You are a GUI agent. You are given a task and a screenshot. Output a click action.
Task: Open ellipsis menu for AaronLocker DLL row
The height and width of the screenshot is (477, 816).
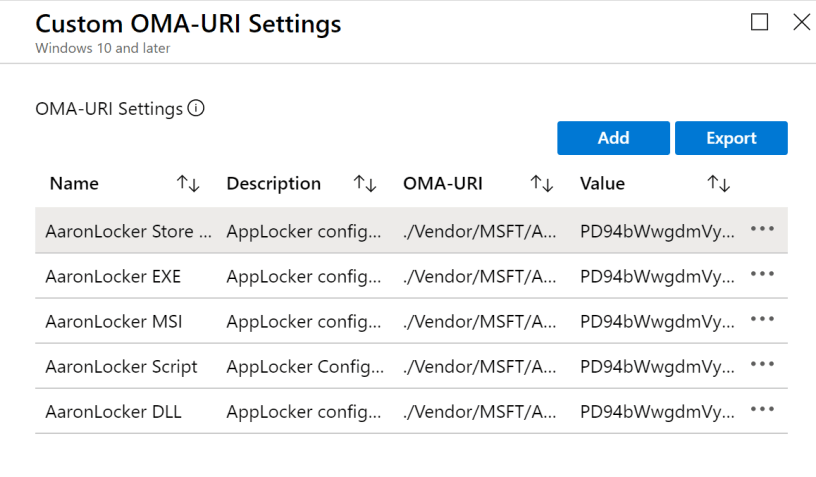click(762, 410)
